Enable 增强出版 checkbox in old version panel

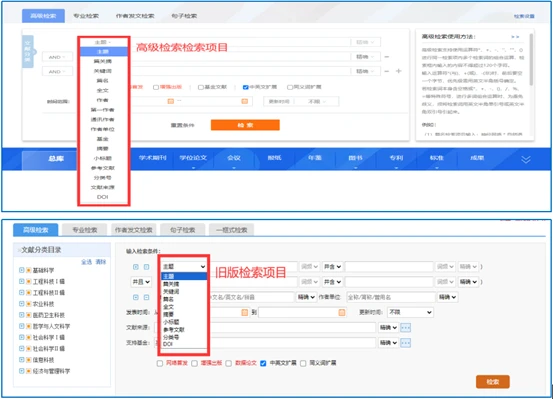194,363
